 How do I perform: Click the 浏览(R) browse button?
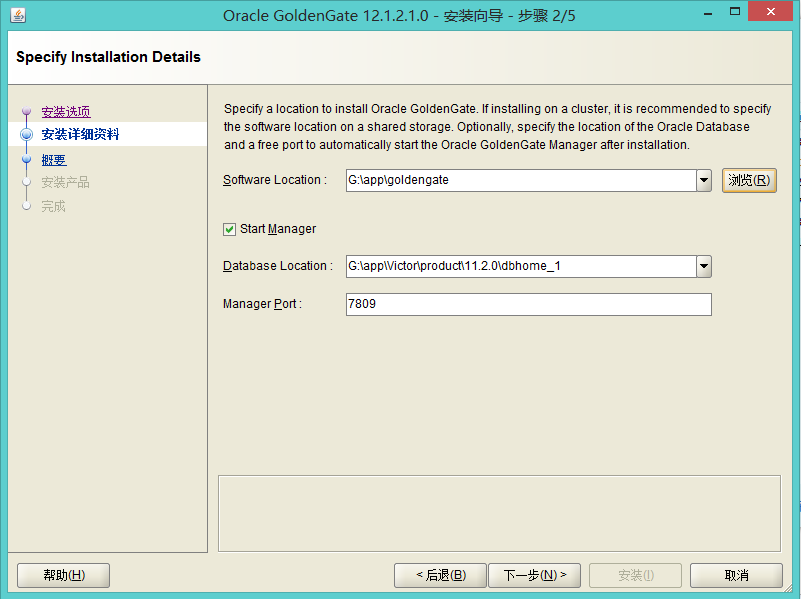coord(749,180)
